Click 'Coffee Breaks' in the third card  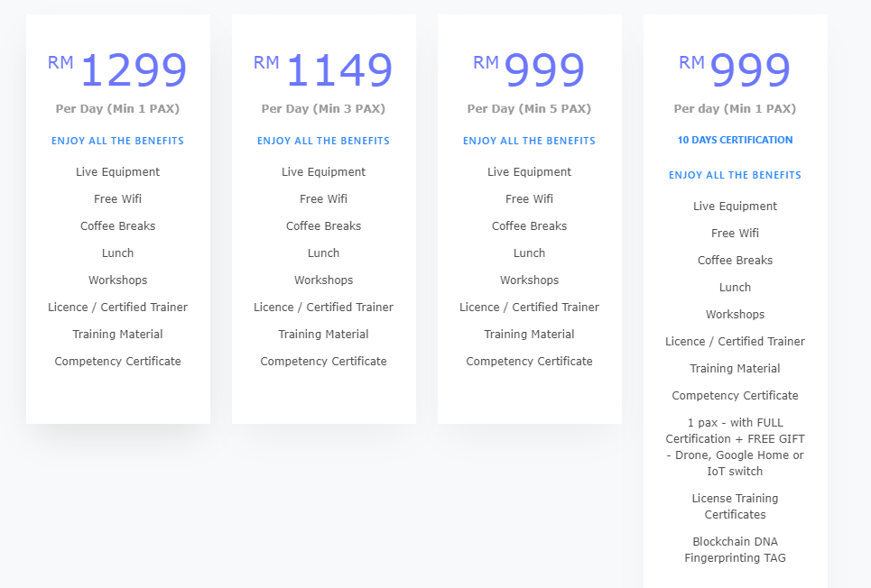tap(529, 226)
